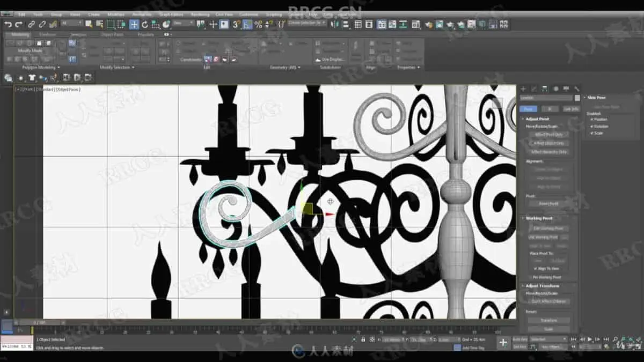Image resolution: width=644 pixels, height=362 pixels.
Task: Toggle Window/Crossing selection mode
Action: [x=122, y=24]
